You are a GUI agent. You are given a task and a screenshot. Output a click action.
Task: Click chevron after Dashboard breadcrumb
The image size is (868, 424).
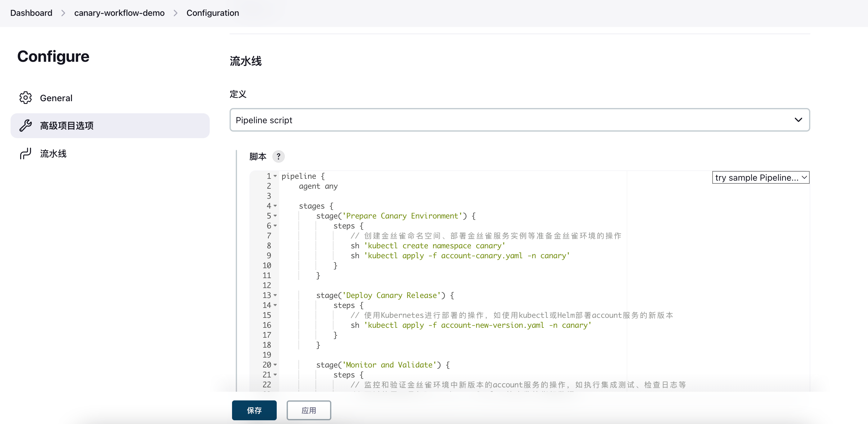tap(63, 13)
